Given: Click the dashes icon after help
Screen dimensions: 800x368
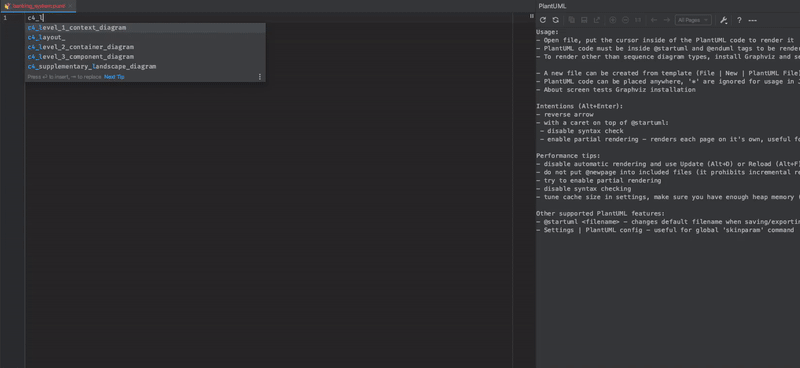Looking at the screenshot, I should (x=752, y=20).
